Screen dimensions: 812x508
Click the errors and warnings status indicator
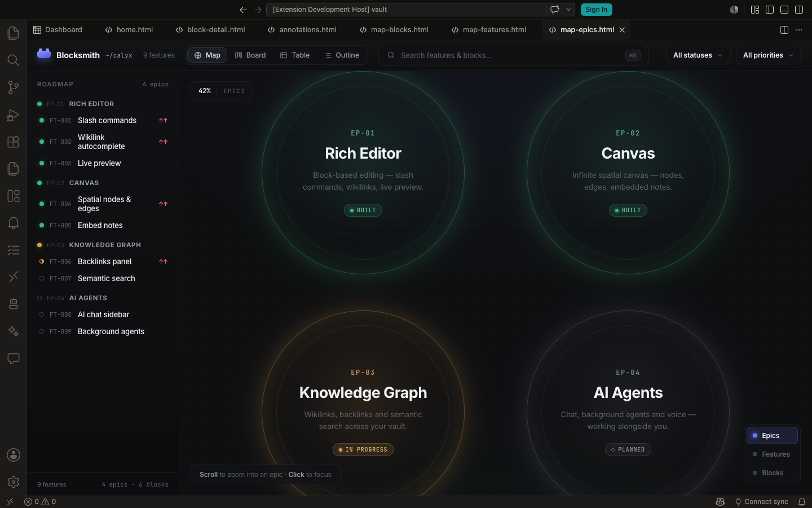coord(40,502)
